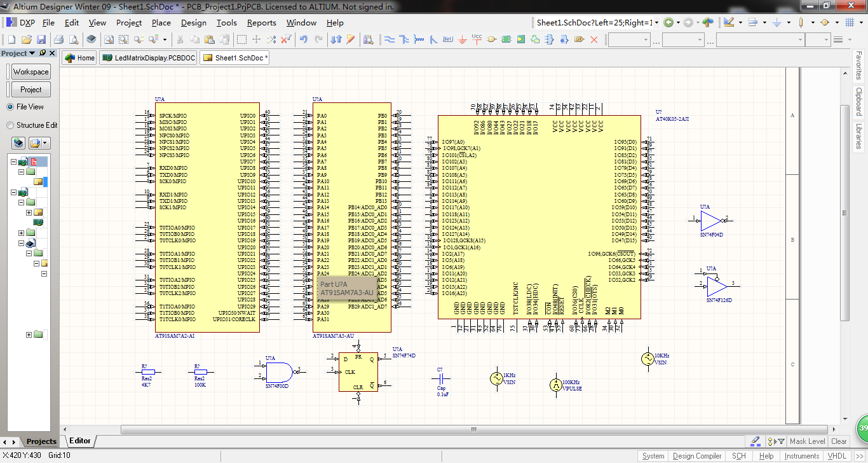Open the Design menu
Viewport: 868px width, 463px height.
(x=193, y=22)
